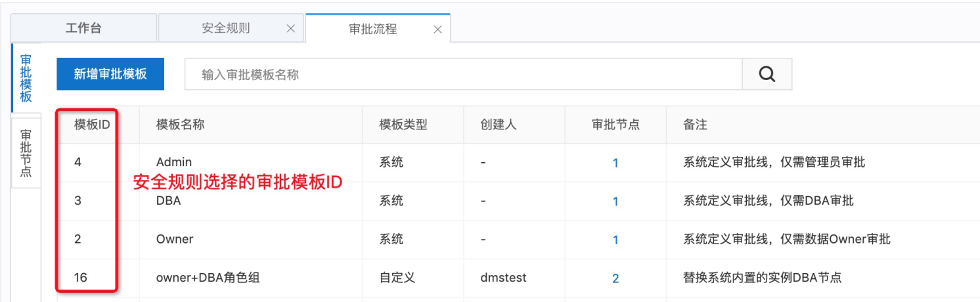Click the 新增审批模板 button
Screen dimensions: 980x302
110,74
